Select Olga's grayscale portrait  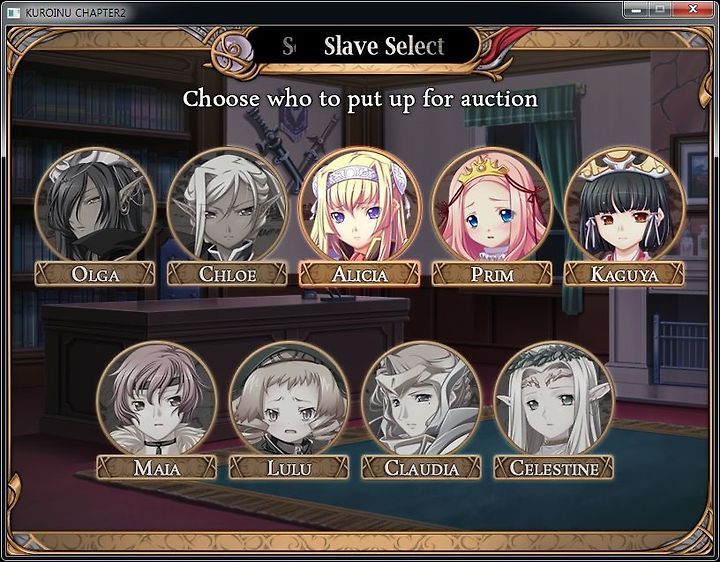coord(96,205)
